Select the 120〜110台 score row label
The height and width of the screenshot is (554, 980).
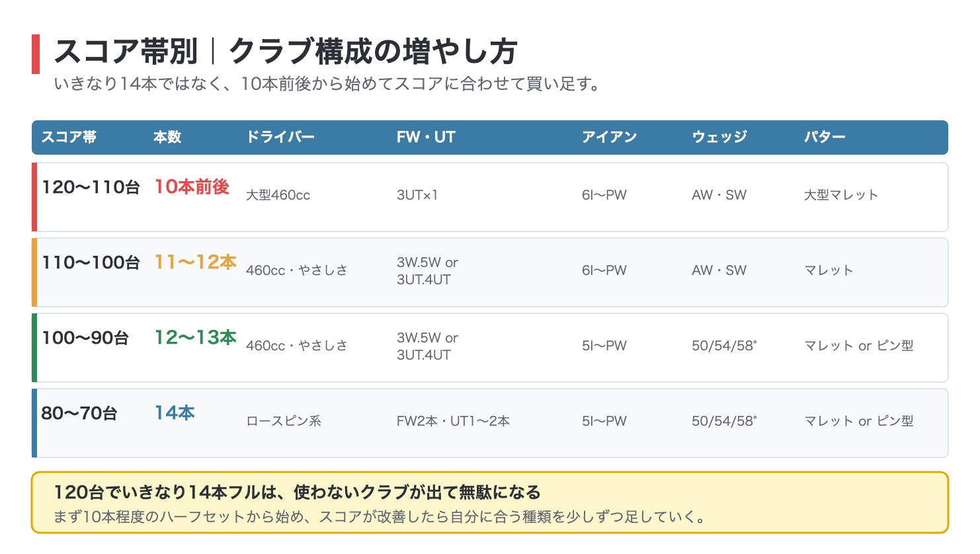tap(91, 187)
